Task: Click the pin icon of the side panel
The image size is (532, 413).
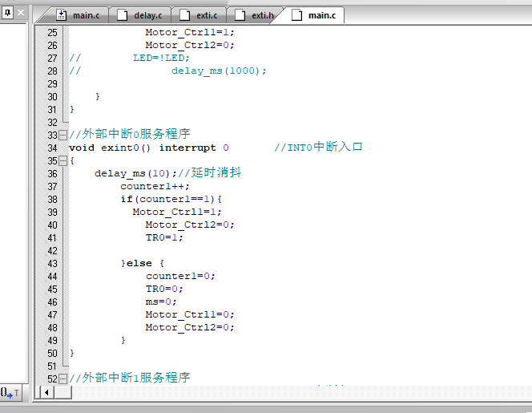Action: [x=7, y=13]
